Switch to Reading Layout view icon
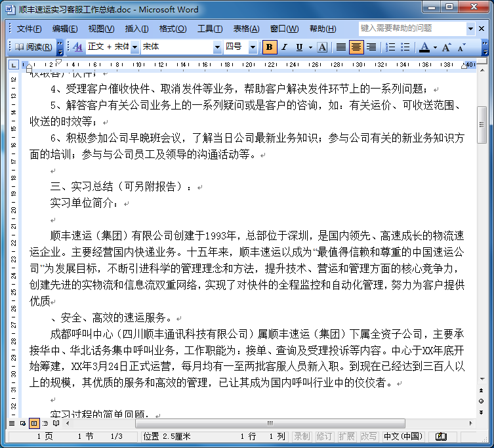The height and width of the screenshot is (448, 494). pyautogui.click(x=56, y=423)
